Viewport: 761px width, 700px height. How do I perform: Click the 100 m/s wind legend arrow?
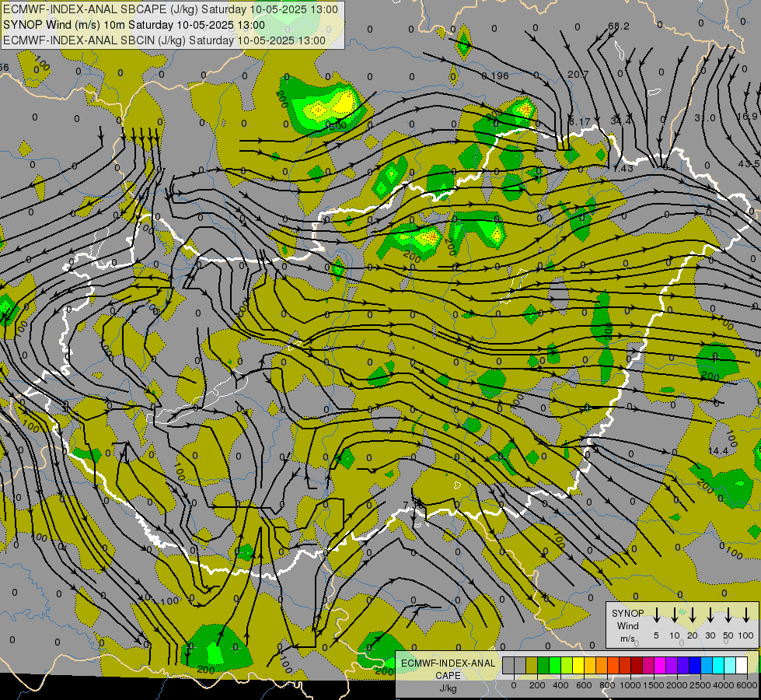(x=746, y=615)
